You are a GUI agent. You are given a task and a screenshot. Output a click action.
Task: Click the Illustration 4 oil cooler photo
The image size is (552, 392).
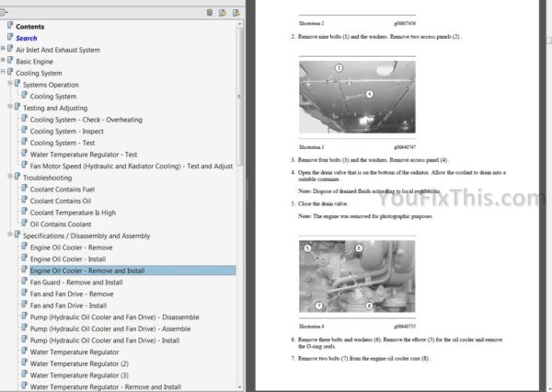354,275
